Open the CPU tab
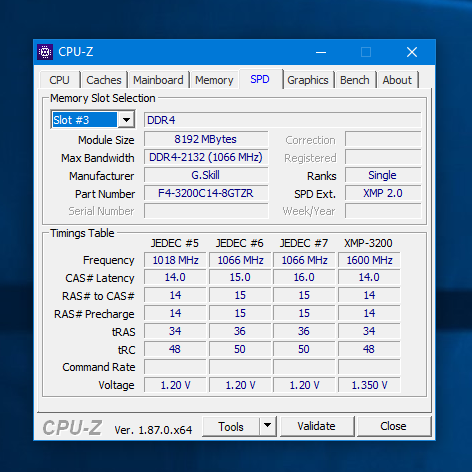This screenshot has height=472, width=472. [60, 80]
